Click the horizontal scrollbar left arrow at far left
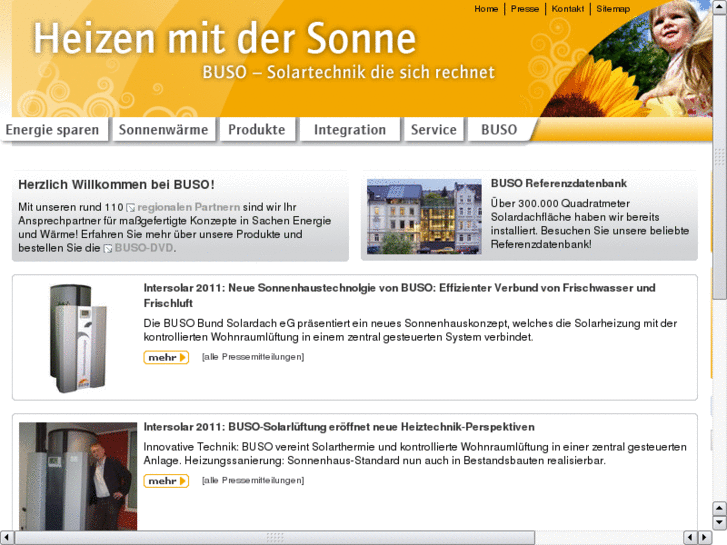Viewport: 727px width, 545px height. point(6,537)
